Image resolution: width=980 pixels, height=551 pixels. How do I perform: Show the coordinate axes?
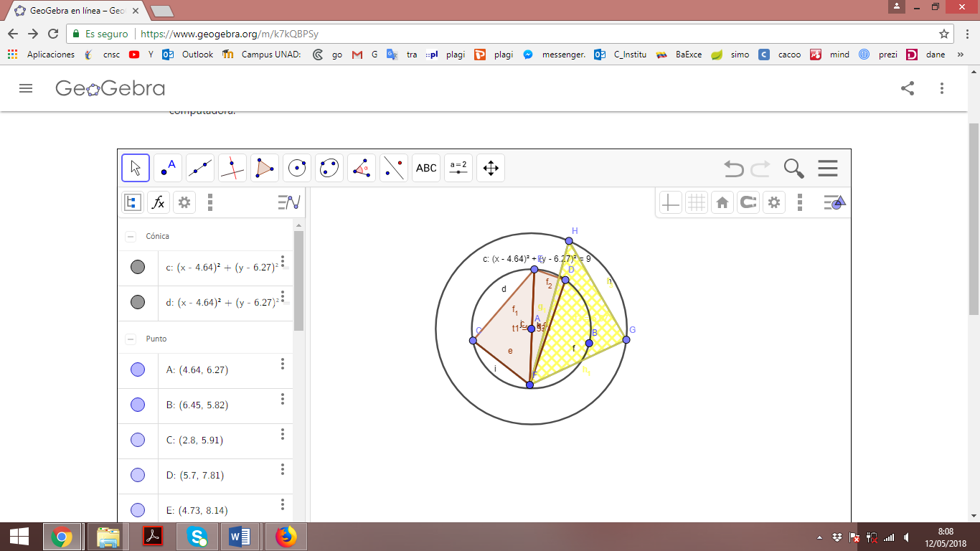(x=669, y=202)
